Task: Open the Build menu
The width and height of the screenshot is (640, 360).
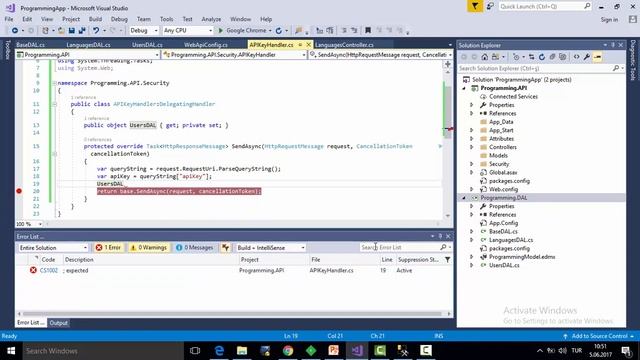Action: click(95, 19)
